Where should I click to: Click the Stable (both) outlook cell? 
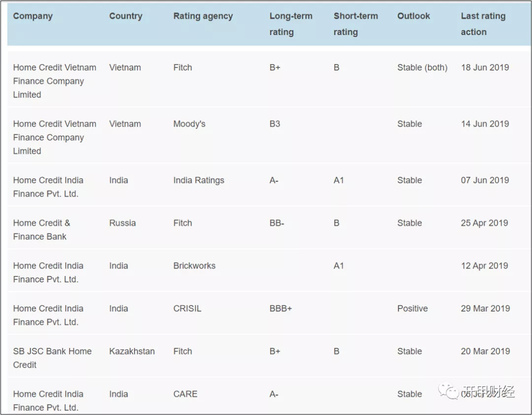coord(423,68)
